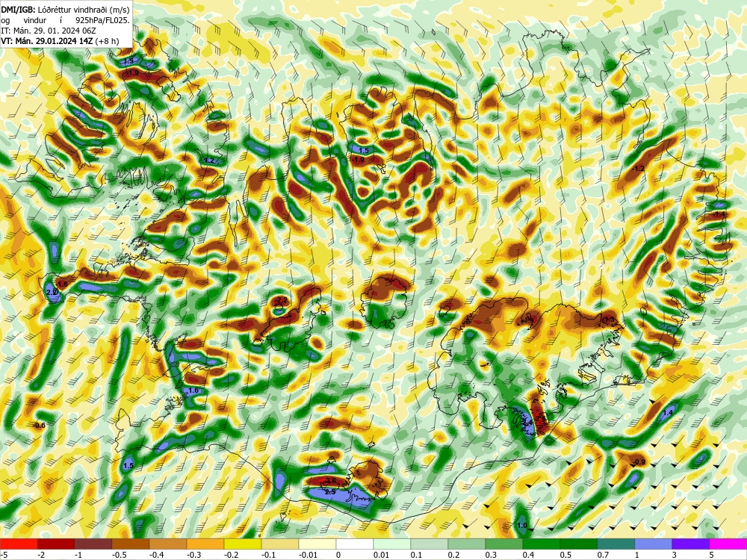Click the '0.7' legend scale label
Viewport: 747px width, 560px height.
coord(603,555)
